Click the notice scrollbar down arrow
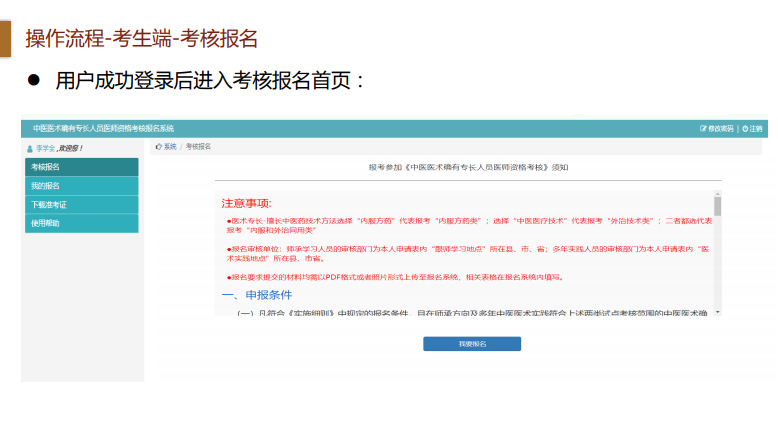This screenshot has width=778, height=435. (x=717, y=313)
